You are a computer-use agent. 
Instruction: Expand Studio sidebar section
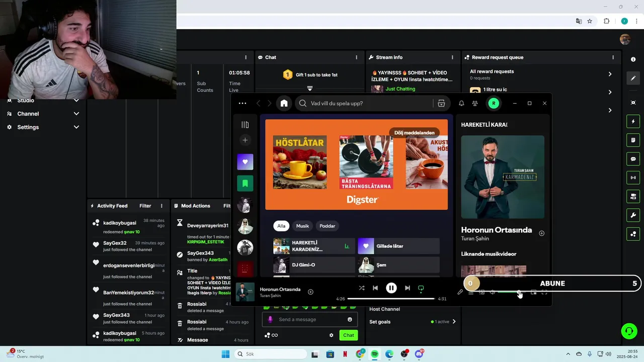coord(42,101)
